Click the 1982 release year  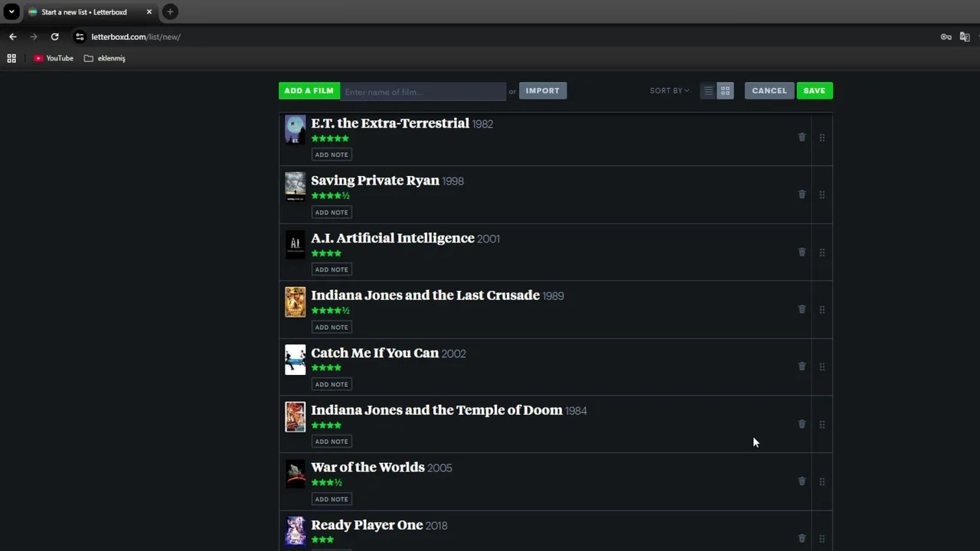tap(482, 124)
